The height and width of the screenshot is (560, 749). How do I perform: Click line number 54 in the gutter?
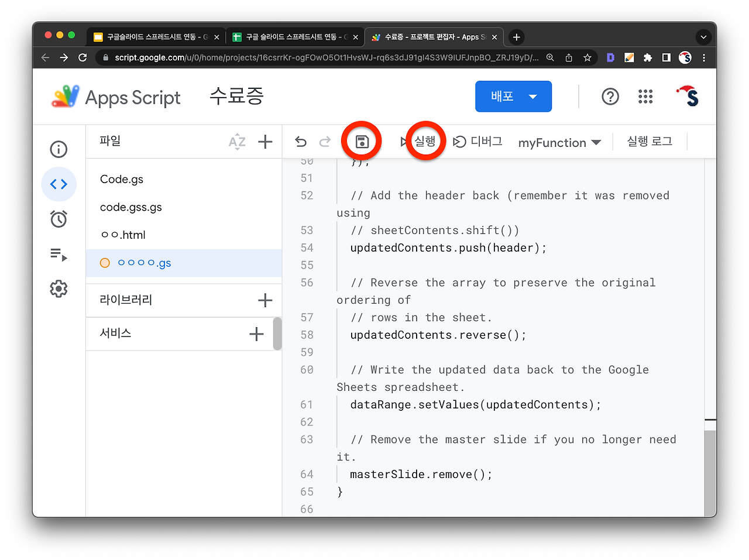(307, 248)
